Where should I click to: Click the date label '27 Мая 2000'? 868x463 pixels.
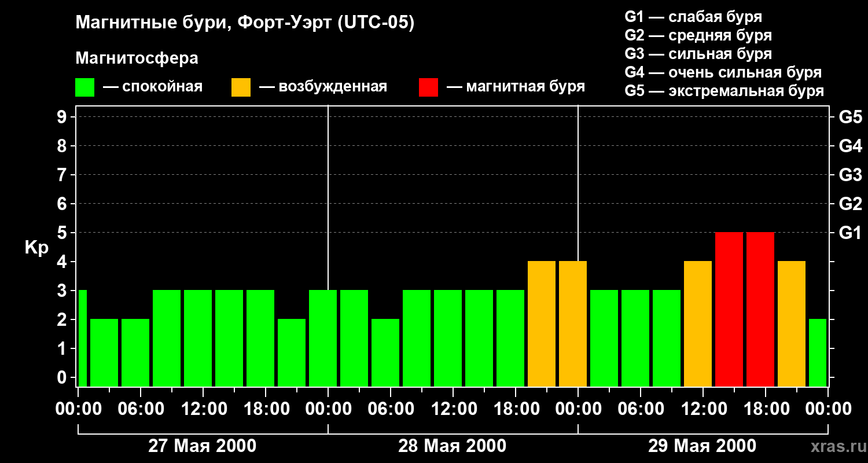[x=203, y=446]
